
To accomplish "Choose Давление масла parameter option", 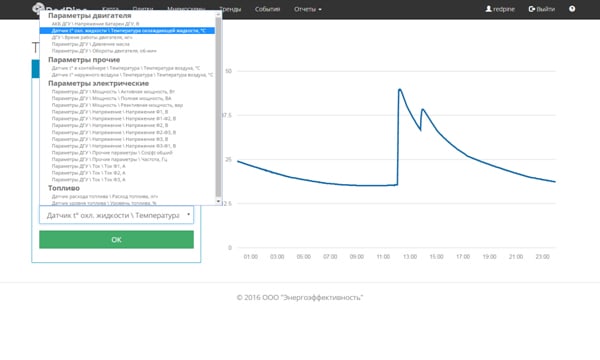I will click(x=127, y=44).
